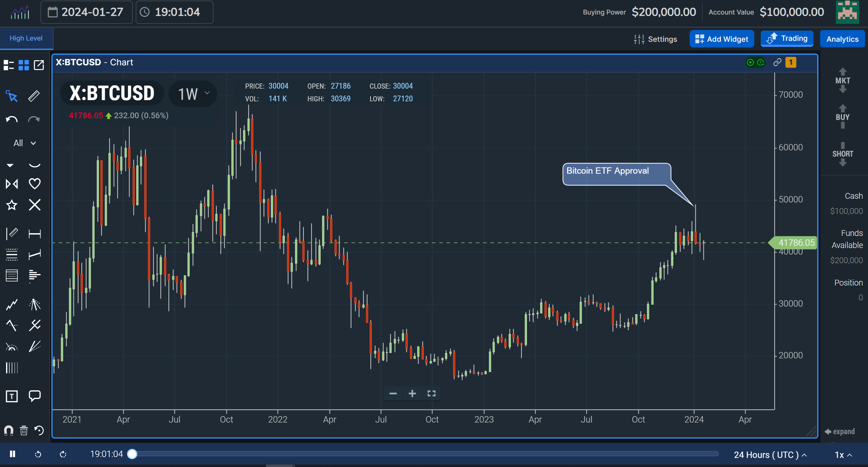Viewport: 868px width, 467px height.
Task: Select the Text annotation tool
Action: 12,397
